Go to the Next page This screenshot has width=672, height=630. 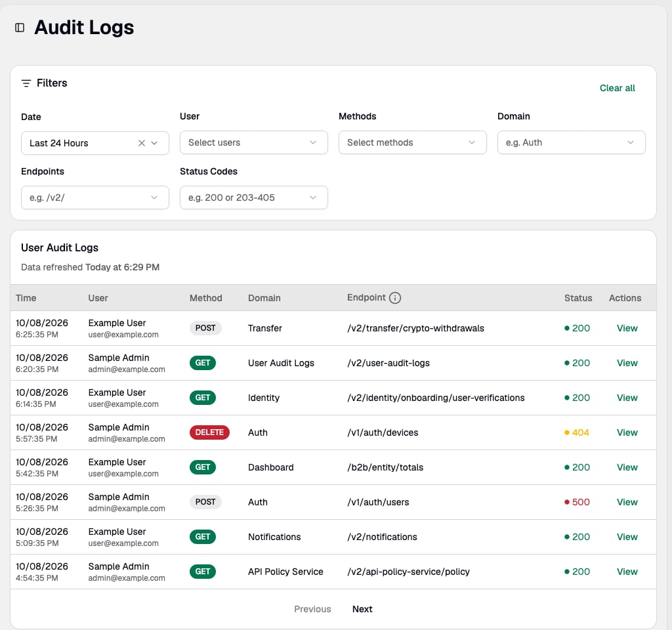point(362,609)
